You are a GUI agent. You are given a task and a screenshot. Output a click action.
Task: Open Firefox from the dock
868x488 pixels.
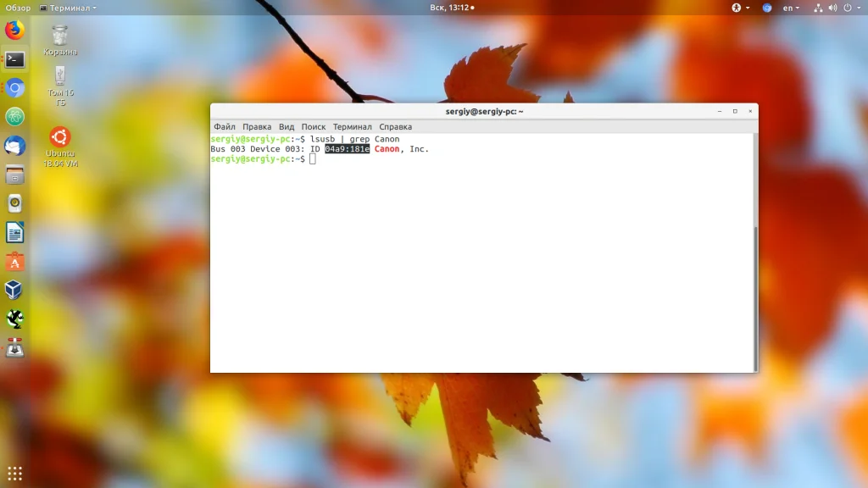(x=15, y=30)
